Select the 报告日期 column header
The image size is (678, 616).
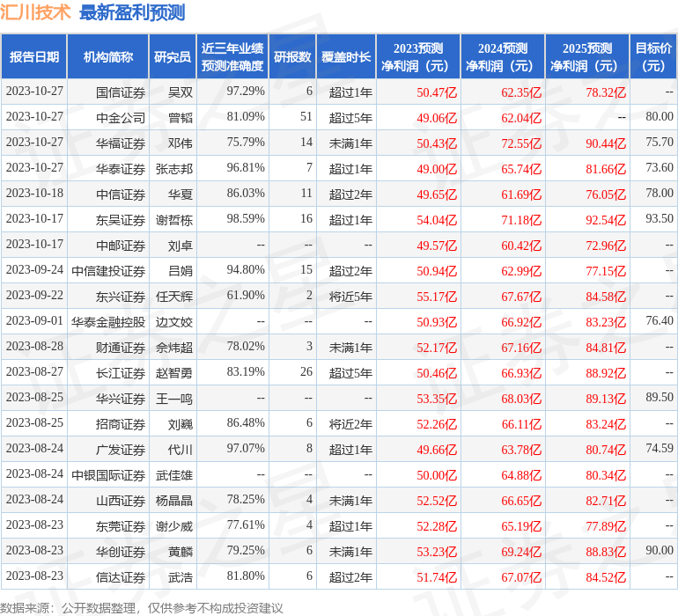point(33,56)
